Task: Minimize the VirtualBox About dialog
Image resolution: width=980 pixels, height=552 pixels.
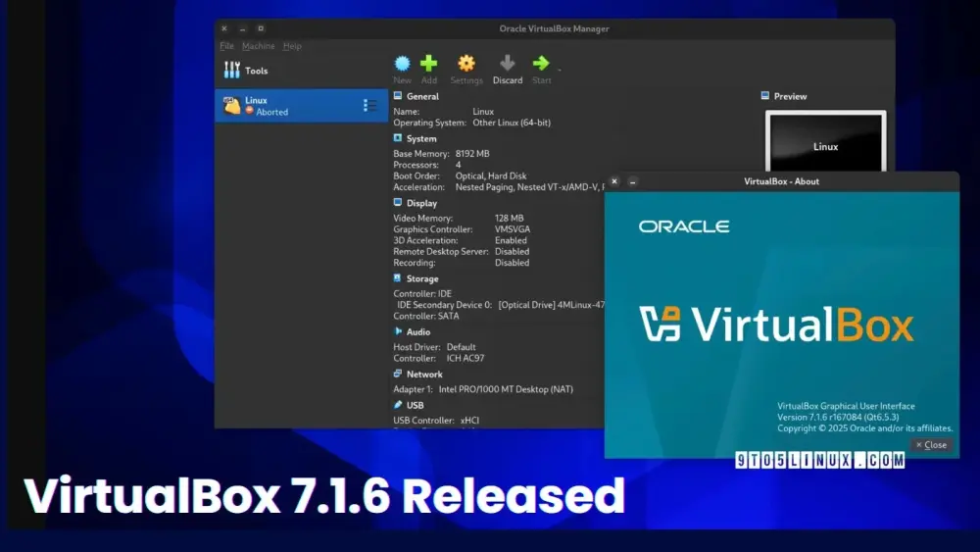Action: 632,181
